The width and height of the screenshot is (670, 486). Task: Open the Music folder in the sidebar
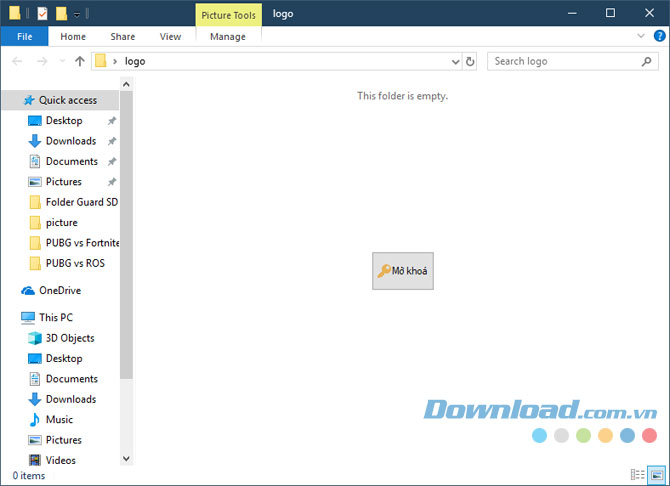pos(58,419)
